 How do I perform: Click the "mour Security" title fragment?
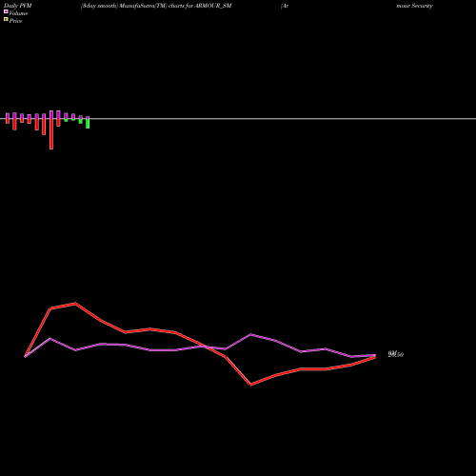pos(414,6)
